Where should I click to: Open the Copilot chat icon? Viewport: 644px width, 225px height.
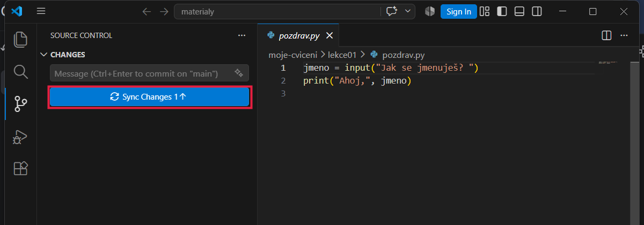[x=391, y=11]
